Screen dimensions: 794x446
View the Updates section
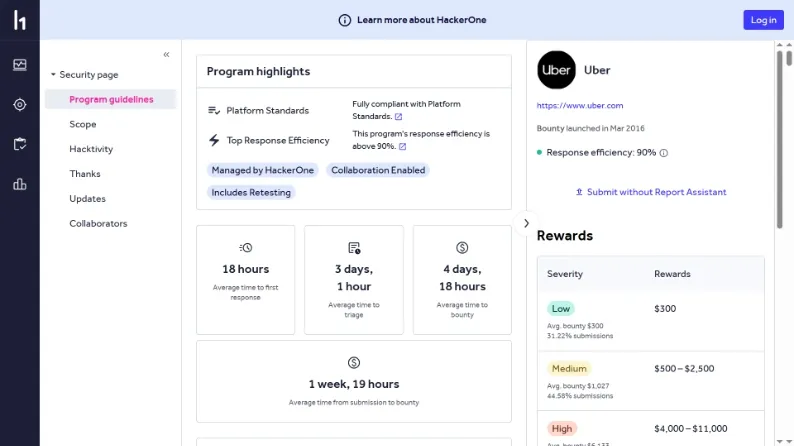tap(87, 198)
